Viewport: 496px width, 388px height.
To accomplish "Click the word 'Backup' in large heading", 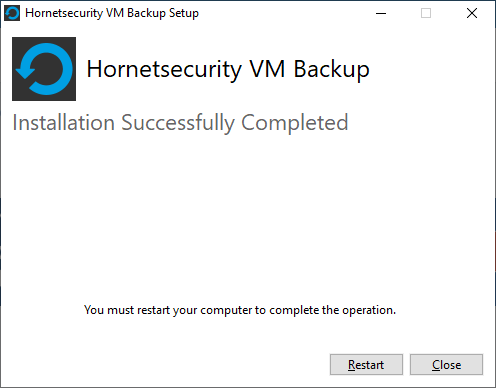I will pos(331,69).
